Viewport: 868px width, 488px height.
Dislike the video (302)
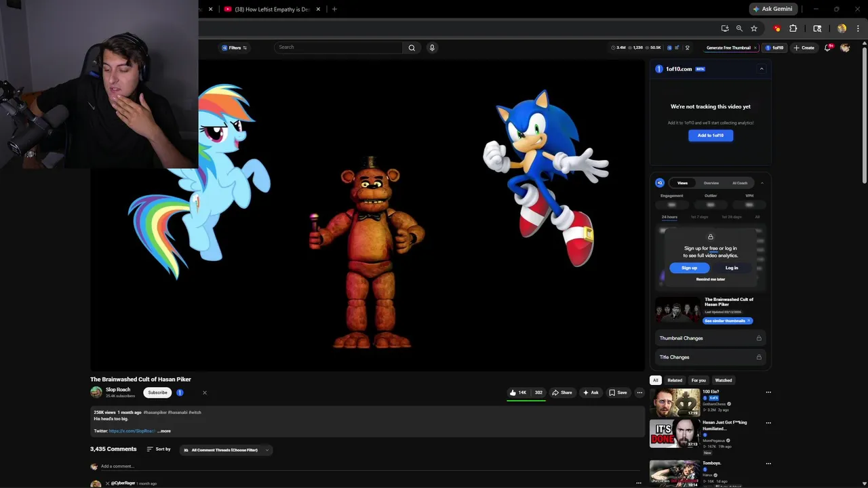[538, 392]
